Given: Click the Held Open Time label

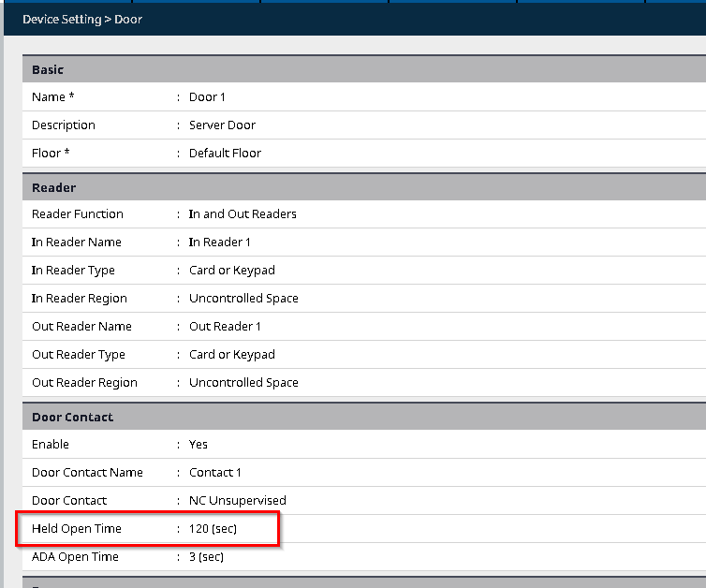Looking at the screenshot, I should tap(77, 529).
